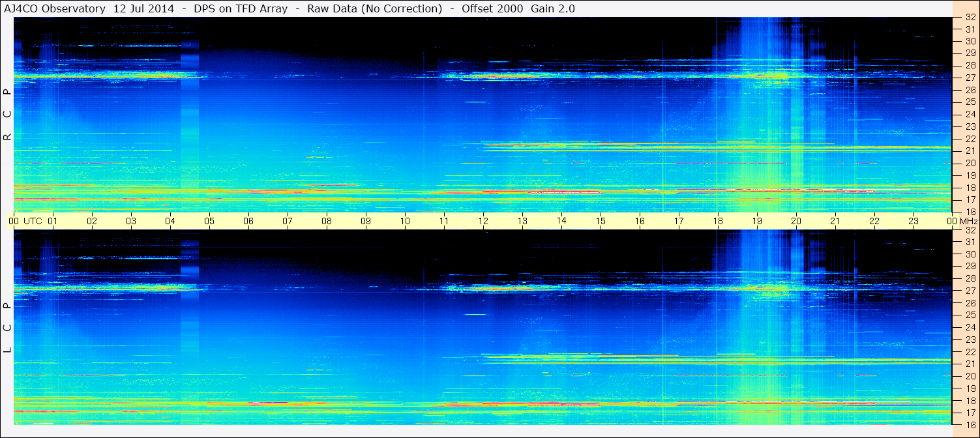
Task: Select the 22 hour marker on time axis
Action: (874, 221)
